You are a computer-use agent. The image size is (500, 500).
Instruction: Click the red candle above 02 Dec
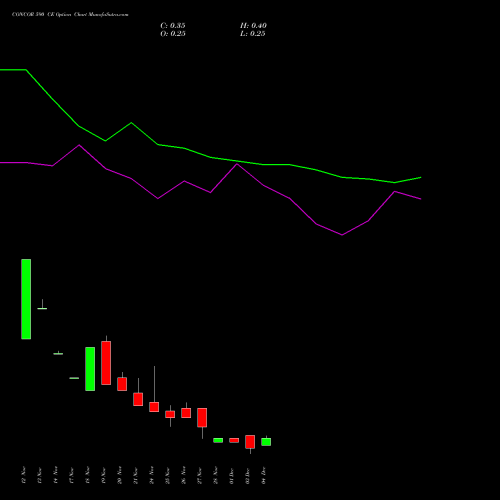click(x=250, y=442)
